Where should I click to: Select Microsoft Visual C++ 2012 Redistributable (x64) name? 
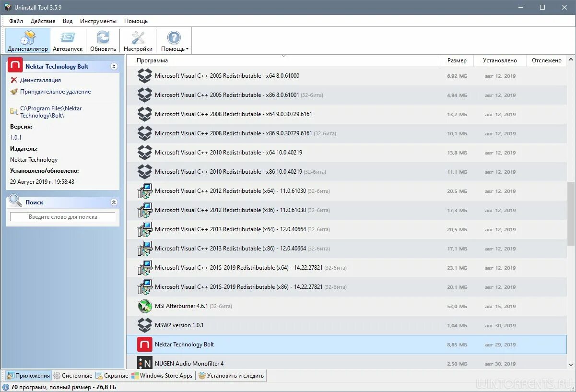click(230, 191)
